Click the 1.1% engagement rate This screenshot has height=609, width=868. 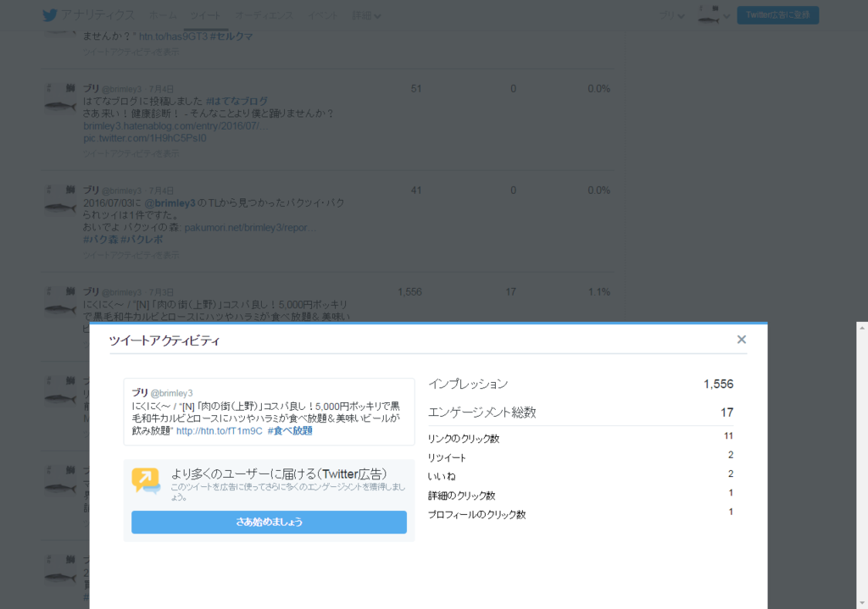point(599,292)
